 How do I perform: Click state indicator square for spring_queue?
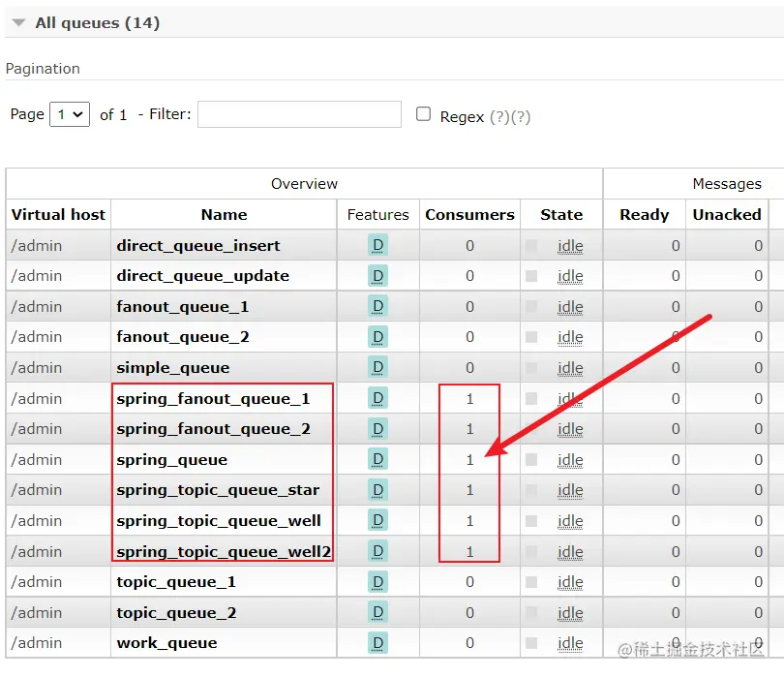tap(531, 459)
